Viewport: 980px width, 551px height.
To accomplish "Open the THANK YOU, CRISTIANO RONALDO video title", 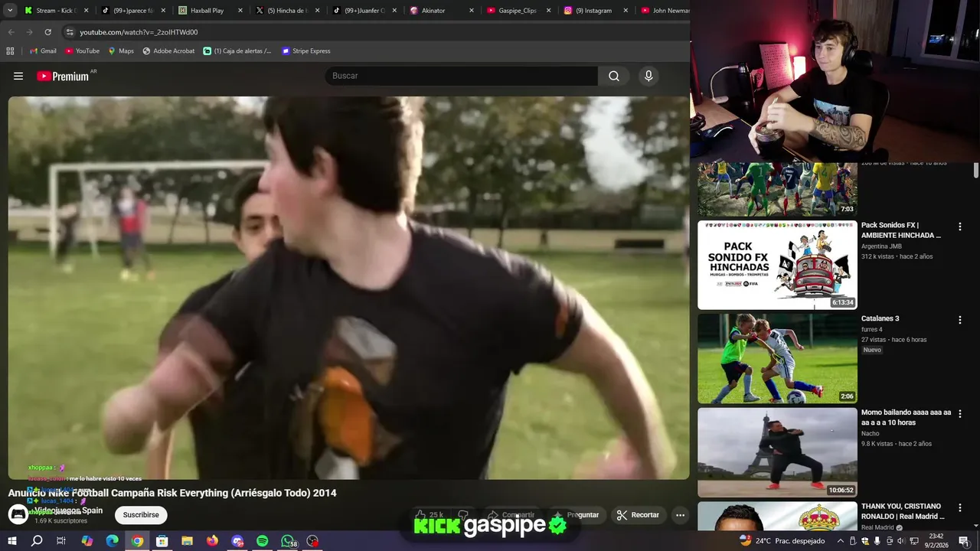I will (x=901, y=511).
